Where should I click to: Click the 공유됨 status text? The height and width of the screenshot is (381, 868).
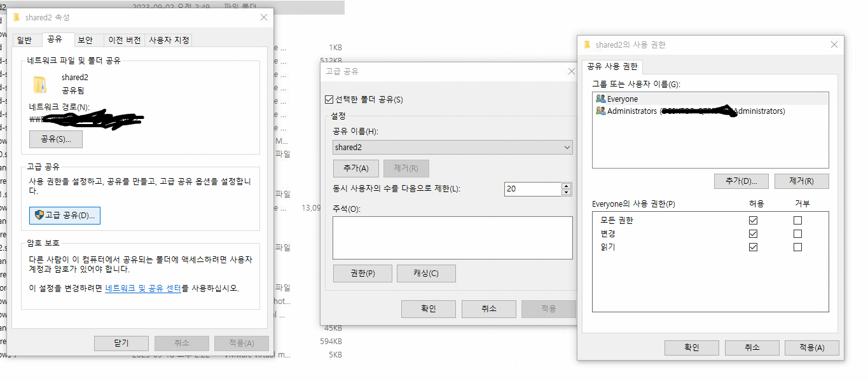(x=73, y=90)
